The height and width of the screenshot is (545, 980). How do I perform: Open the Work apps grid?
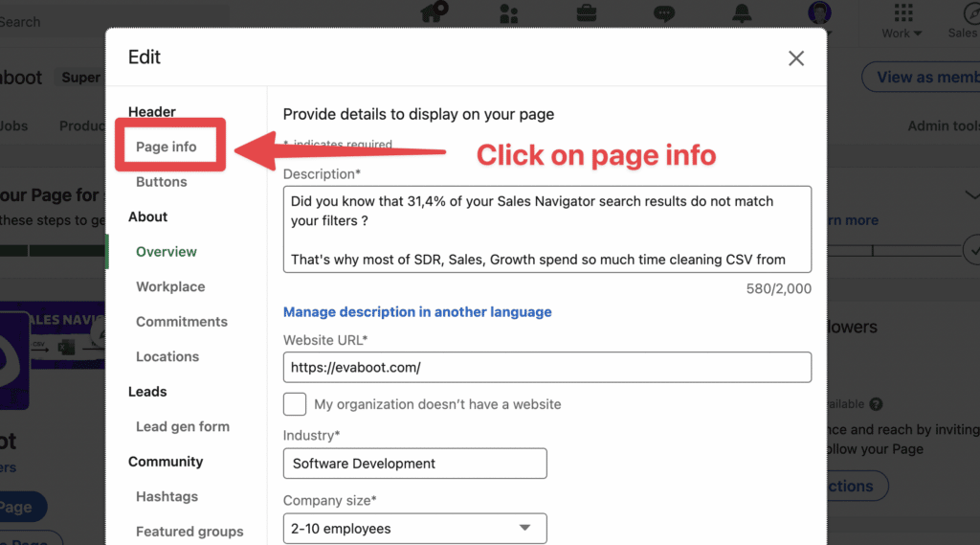click(x=902, y=21)
